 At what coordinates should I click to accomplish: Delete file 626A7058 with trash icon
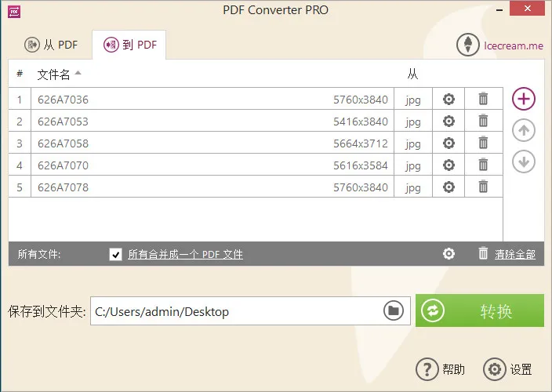pyautogui.click(x=483, y=142)
